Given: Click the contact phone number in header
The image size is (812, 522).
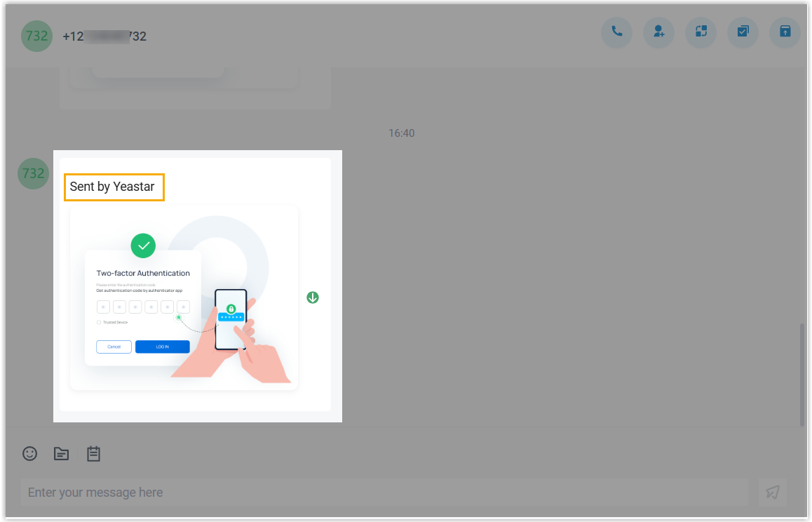Looking at the screenshot, I should point(104,36).
